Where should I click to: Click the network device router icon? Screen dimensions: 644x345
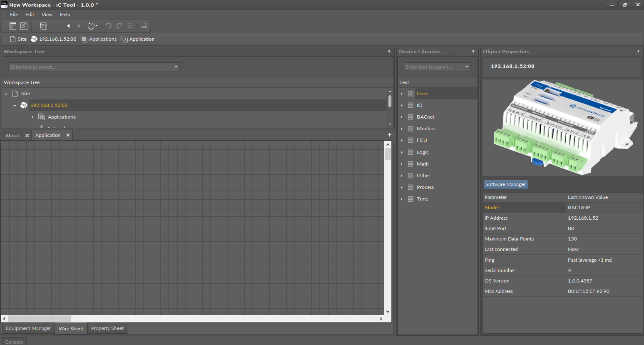144,26
